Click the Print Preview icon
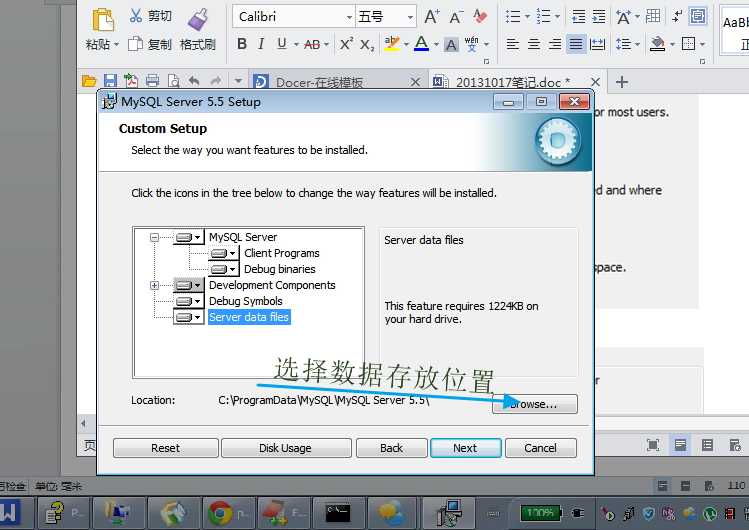The width and height of the screenshot is (749, 530). tap(173, 81)
